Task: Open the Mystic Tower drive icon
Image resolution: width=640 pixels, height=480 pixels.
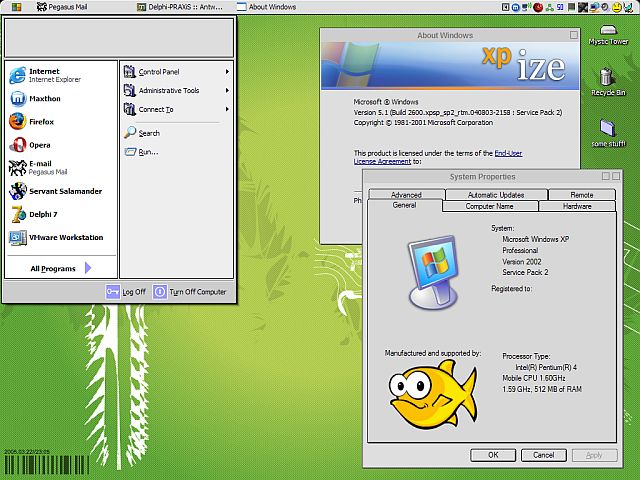Action: 608,35
